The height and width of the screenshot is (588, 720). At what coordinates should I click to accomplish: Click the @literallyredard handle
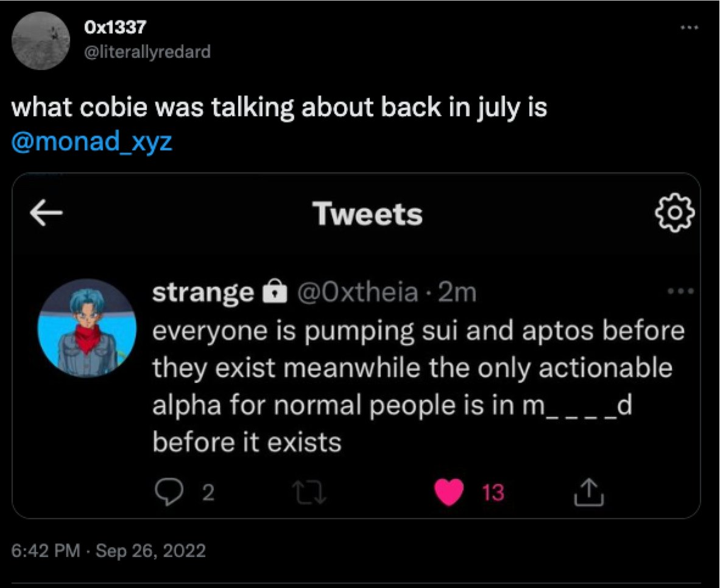[x=148, y=52]
